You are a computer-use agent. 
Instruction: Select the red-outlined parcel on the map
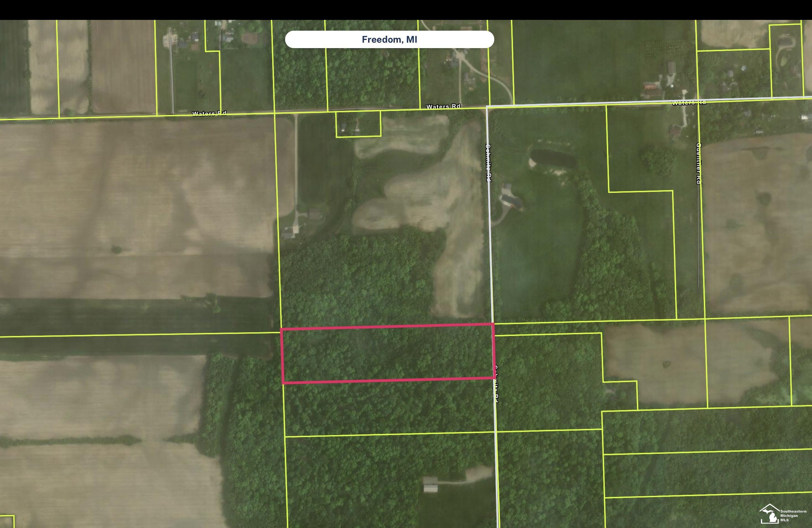(387, 353)
